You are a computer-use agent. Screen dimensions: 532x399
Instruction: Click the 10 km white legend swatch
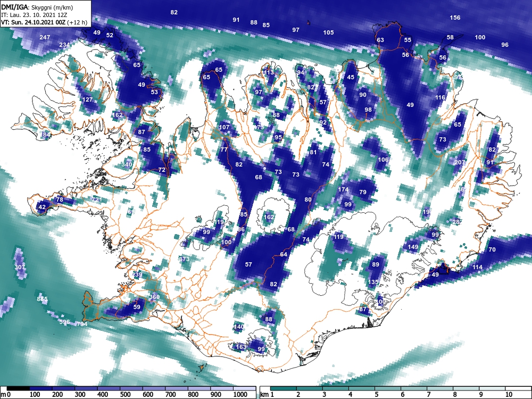[x=518, y=388]
